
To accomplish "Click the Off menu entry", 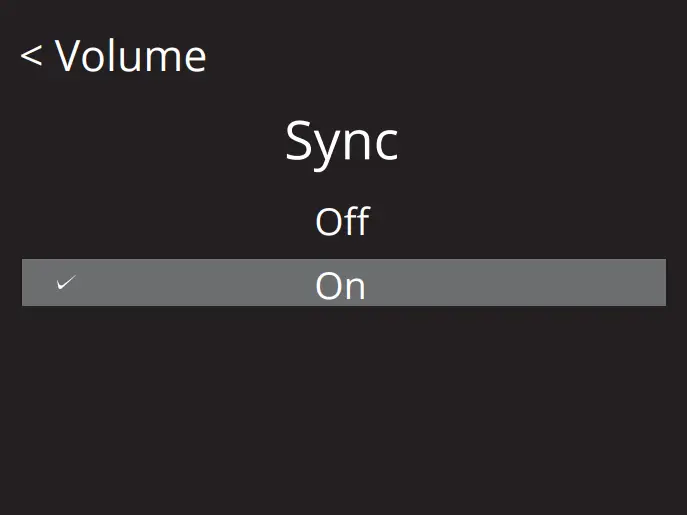I will tap(342, 221).
